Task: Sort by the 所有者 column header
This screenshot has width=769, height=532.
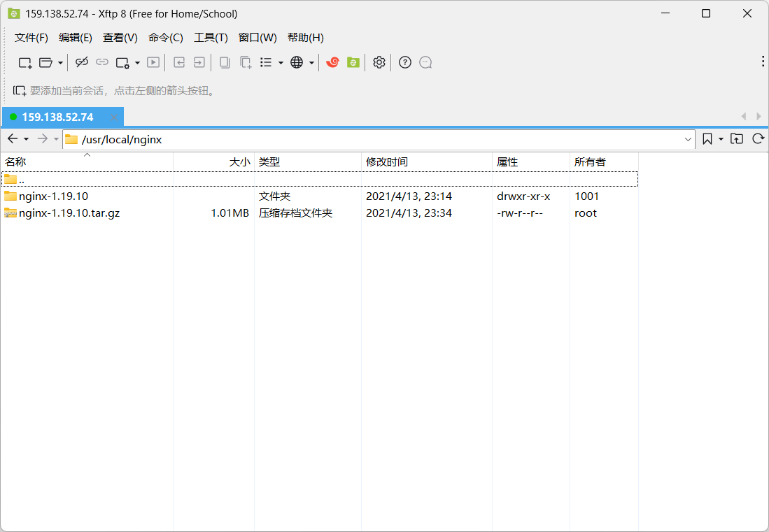Action: [x=605, y=161]
